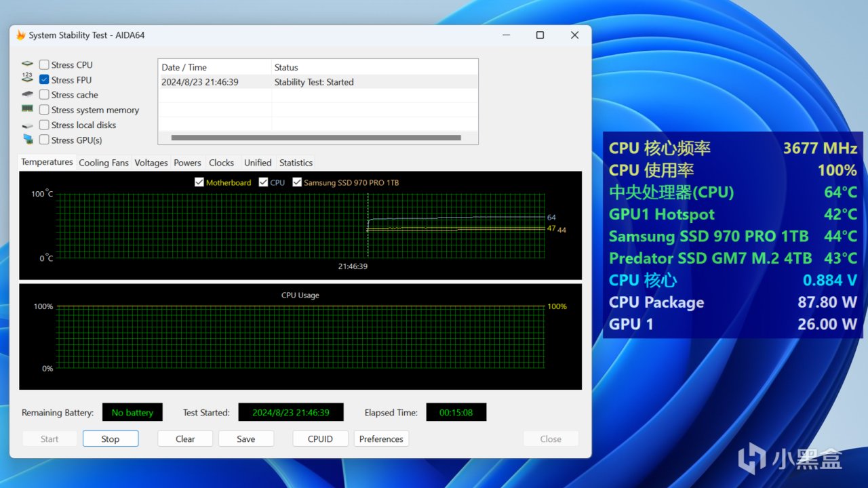Click the drive icon beside Stress local disks
The height and width of the screenshot is (488, 868).
click(x=27, y=125)
